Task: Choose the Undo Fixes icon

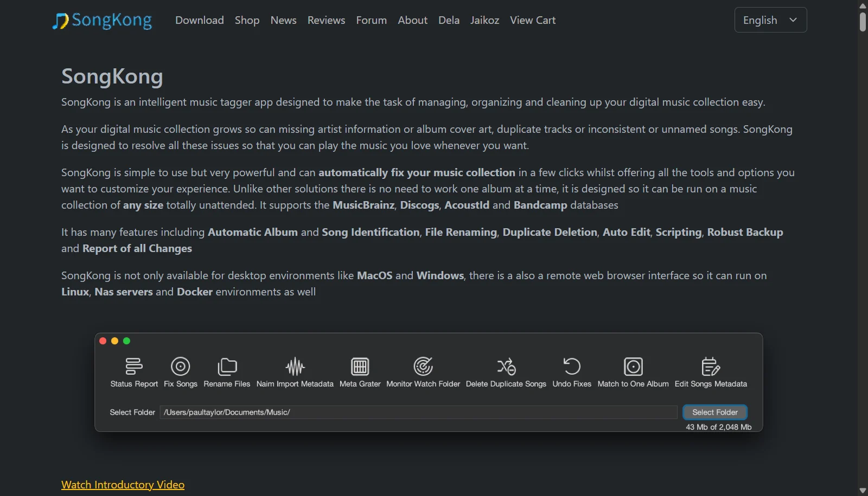Action: (572, 366)
